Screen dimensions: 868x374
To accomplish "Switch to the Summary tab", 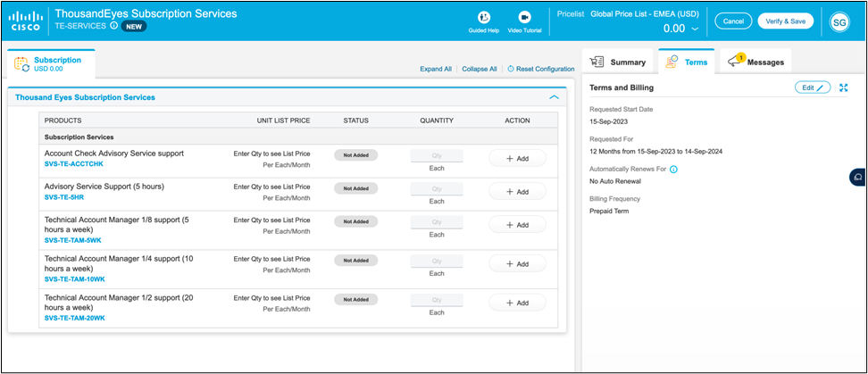I will (618, 62).
